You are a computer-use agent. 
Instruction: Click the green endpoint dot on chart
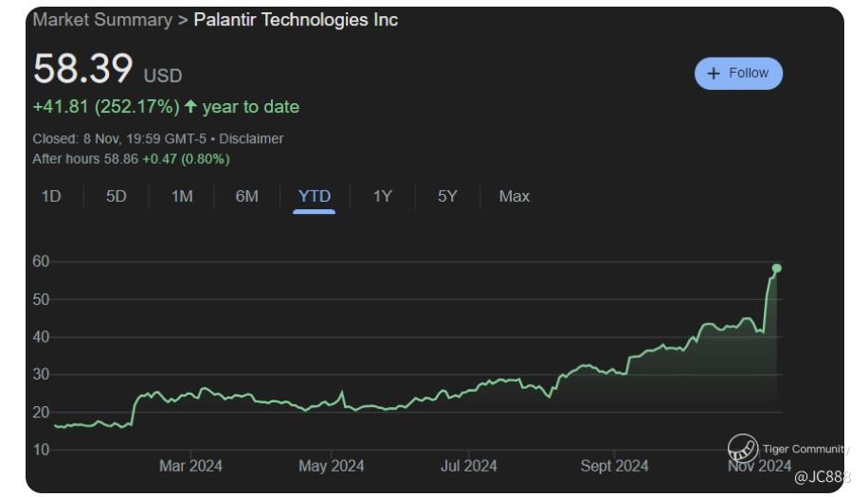777,268
